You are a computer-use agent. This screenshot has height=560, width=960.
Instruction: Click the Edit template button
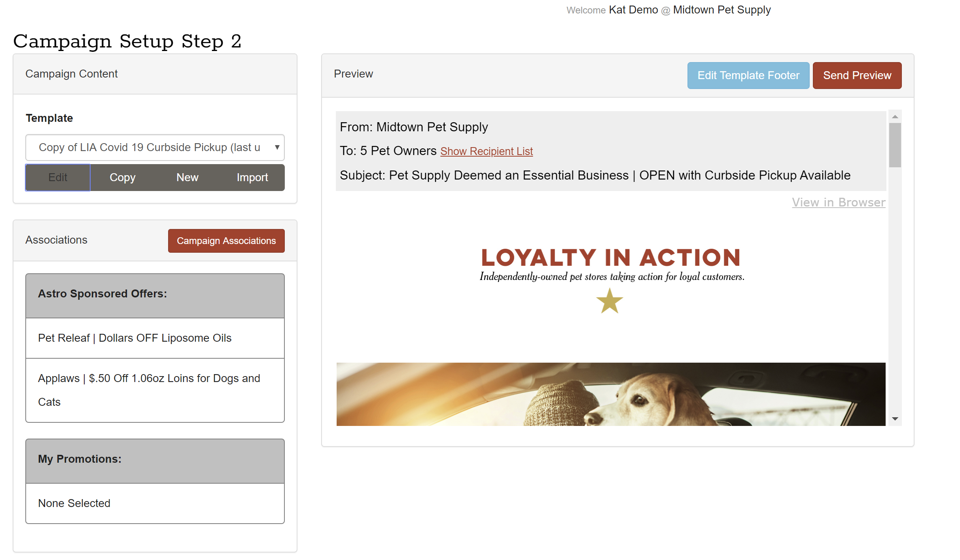58,178
